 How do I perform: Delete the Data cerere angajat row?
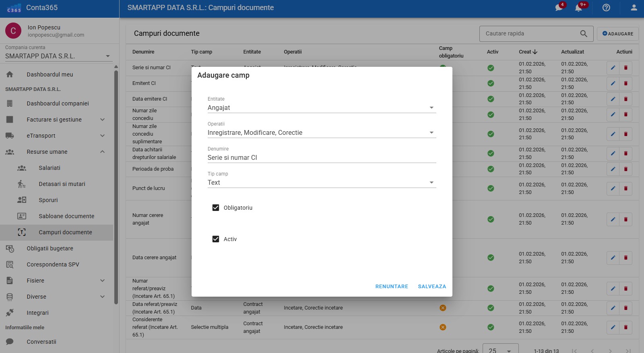[x=625, y=258]
